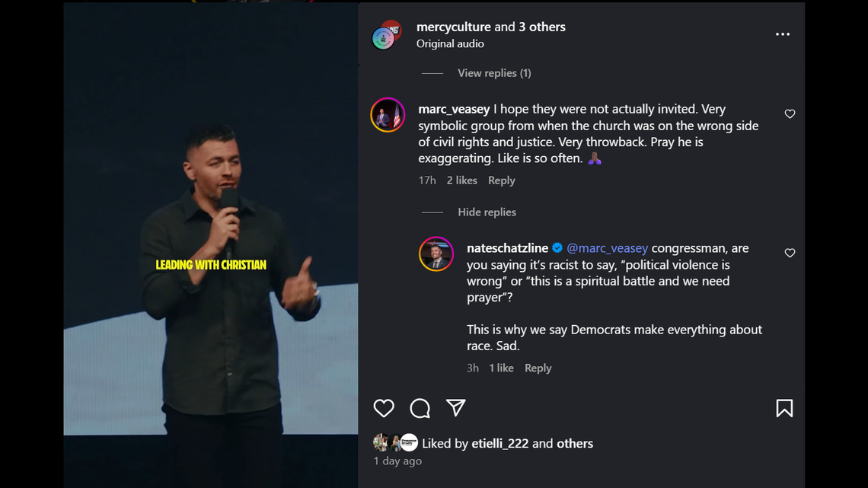Screen dimensions: 868x488
Task: Toggle like on marc_veasey's comment heart
Action: [x=790, y=113]
